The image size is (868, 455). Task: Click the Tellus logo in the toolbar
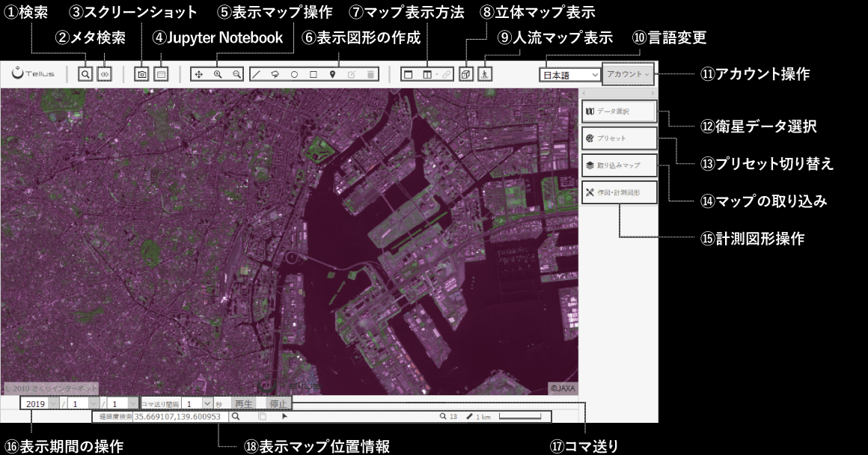33,73
